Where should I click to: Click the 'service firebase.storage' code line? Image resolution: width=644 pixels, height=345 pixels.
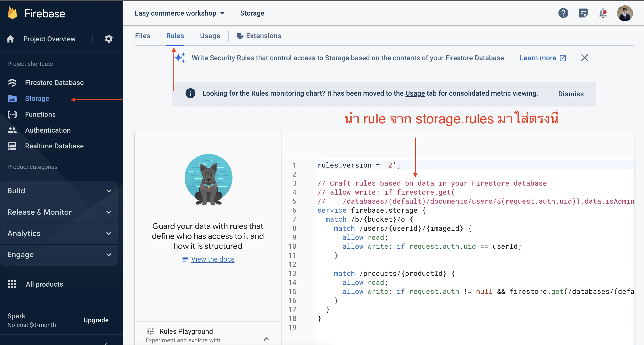(x=371, y=210)
